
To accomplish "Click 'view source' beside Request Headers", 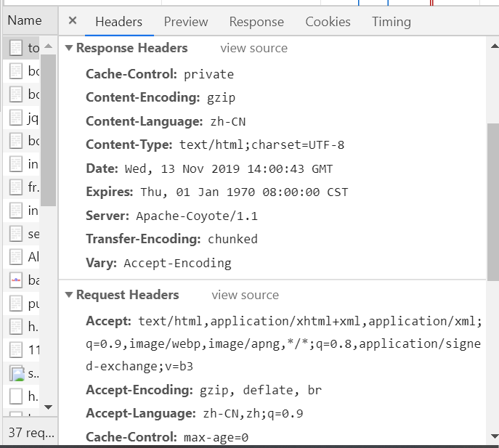I will tap(245, 296).
